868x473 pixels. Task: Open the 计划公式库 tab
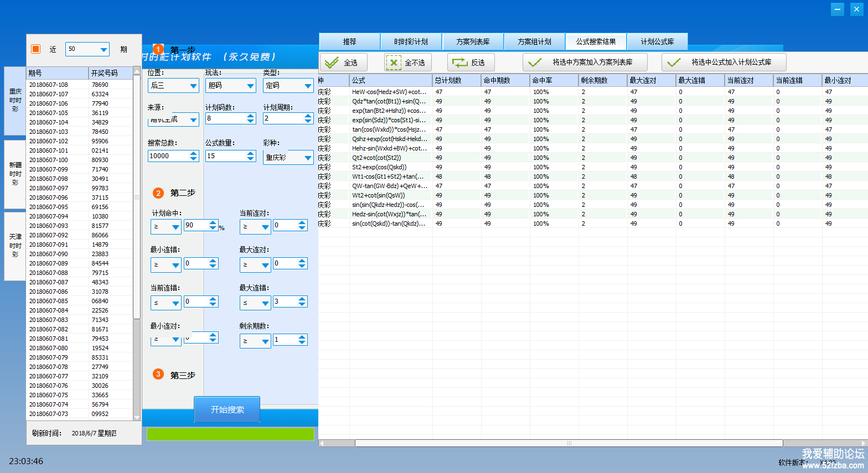coord(657,41)
